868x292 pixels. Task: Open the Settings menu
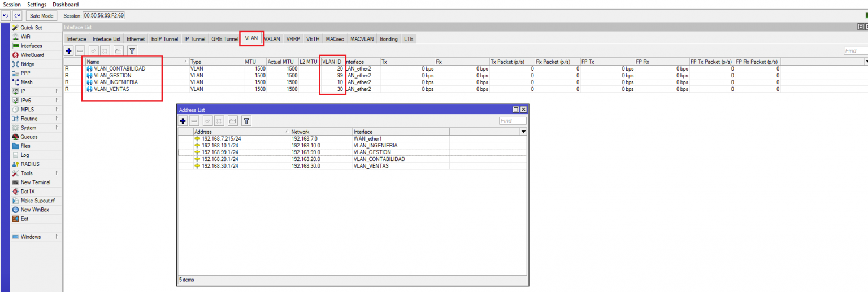(x=37, y=5)
